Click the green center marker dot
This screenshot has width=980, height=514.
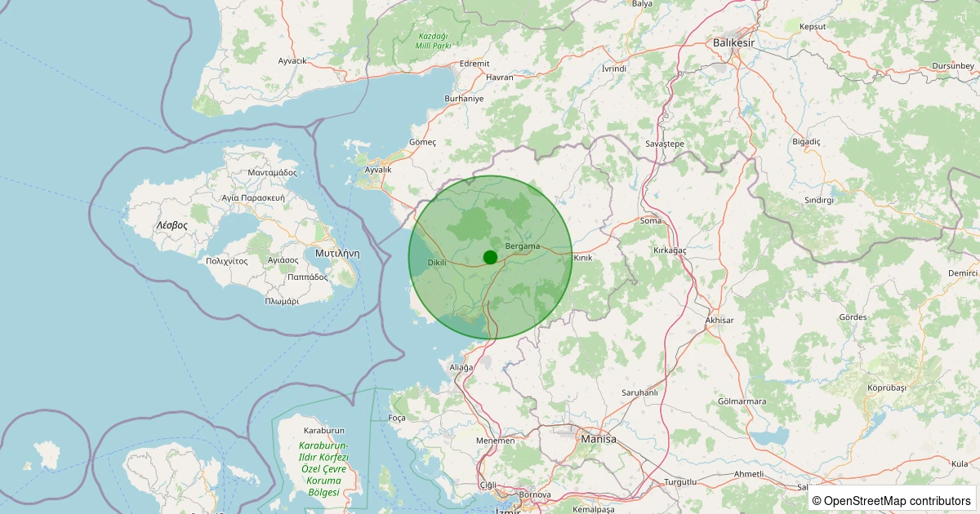[x=490, y=257]
